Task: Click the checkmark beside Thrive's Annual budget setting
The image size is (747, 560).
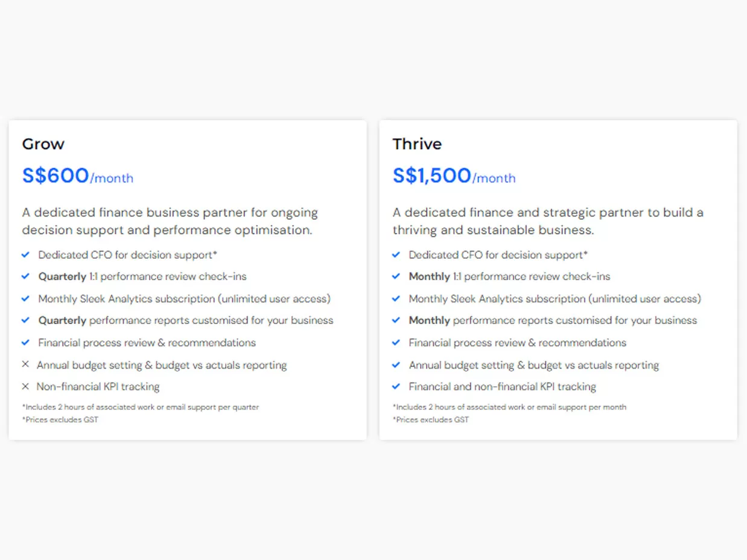Action: click(x=396, y=364)
